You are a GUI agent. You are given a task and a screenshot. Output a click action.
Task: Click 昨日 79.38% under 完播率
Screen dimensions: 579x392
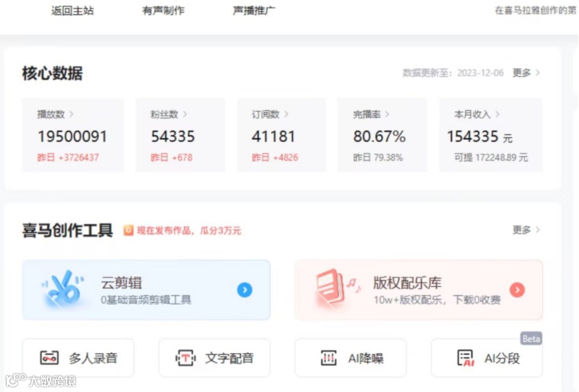[378, 157]
